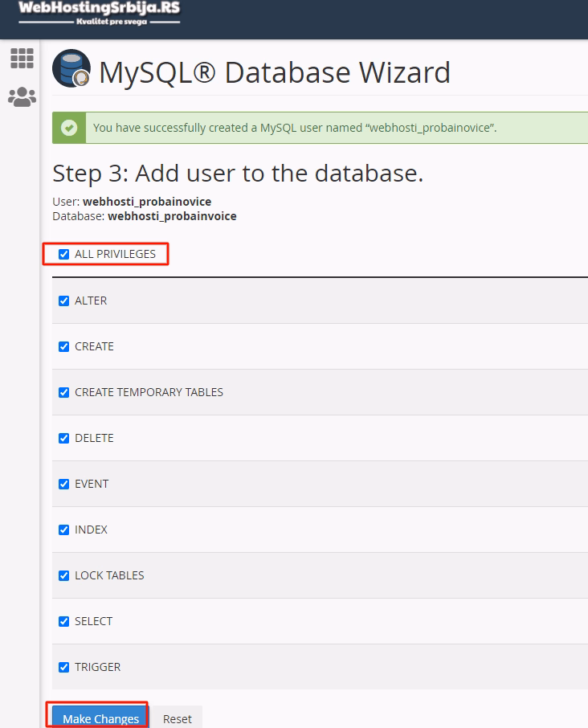This screenshot has width=588, height=728.
Task: Uncheck the DELETE privilege checkbox
Action: tap(64, 438)
